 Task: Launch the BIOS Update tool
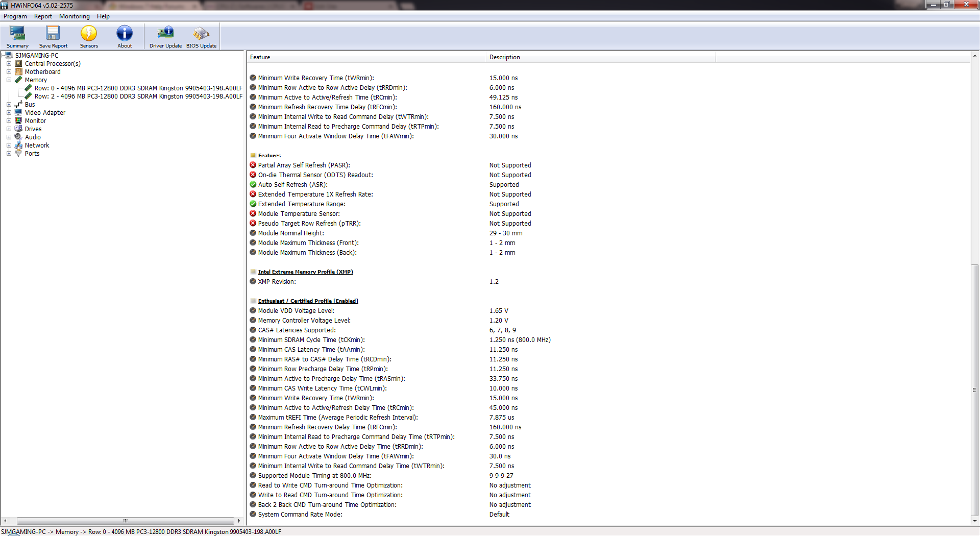coord(201,36)
